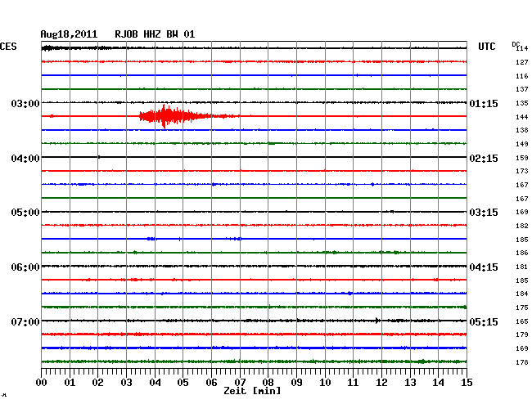Click the 03 minute axis label

tap(127, 382)
